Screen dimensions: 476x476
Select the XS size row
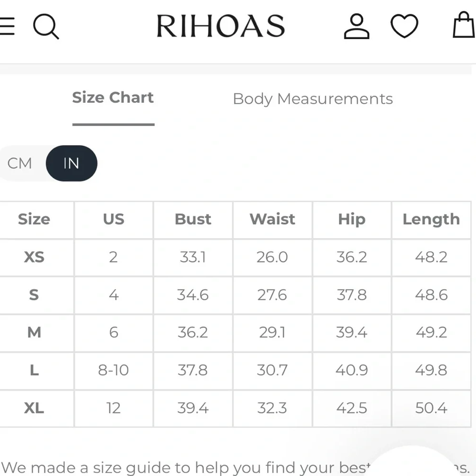coord(34,257)
